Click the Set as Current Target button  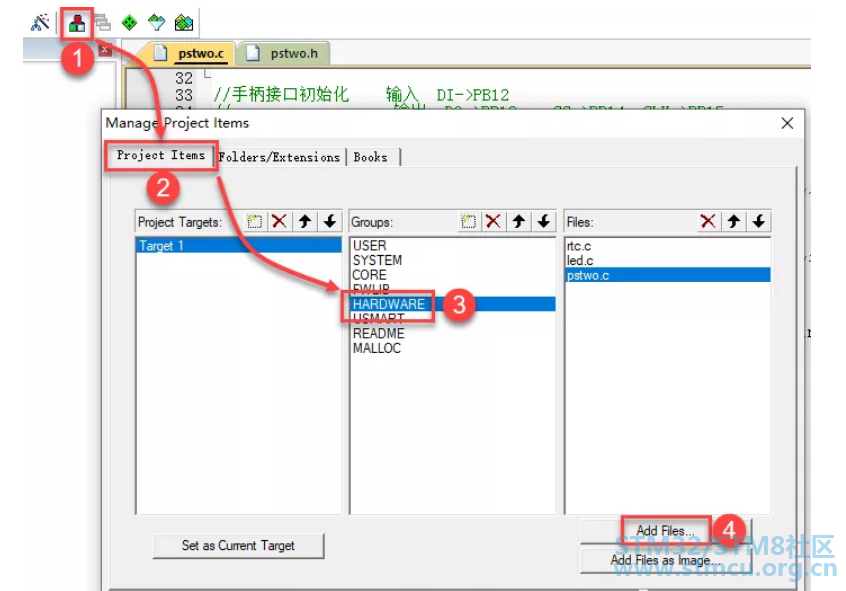pyautogui.click(x=238, y=545)
